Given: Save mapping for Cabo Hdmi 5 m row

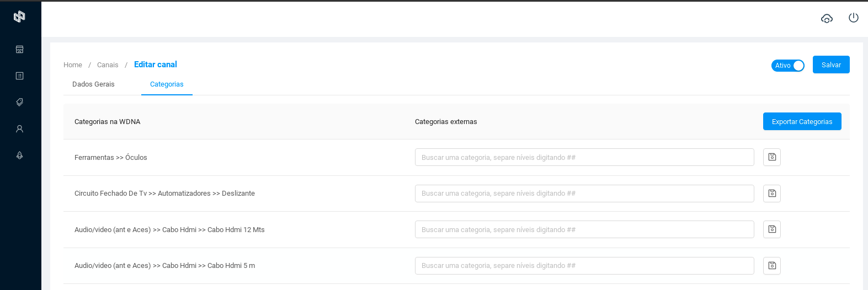Looking at the screenshot, I should pos(772,266).
